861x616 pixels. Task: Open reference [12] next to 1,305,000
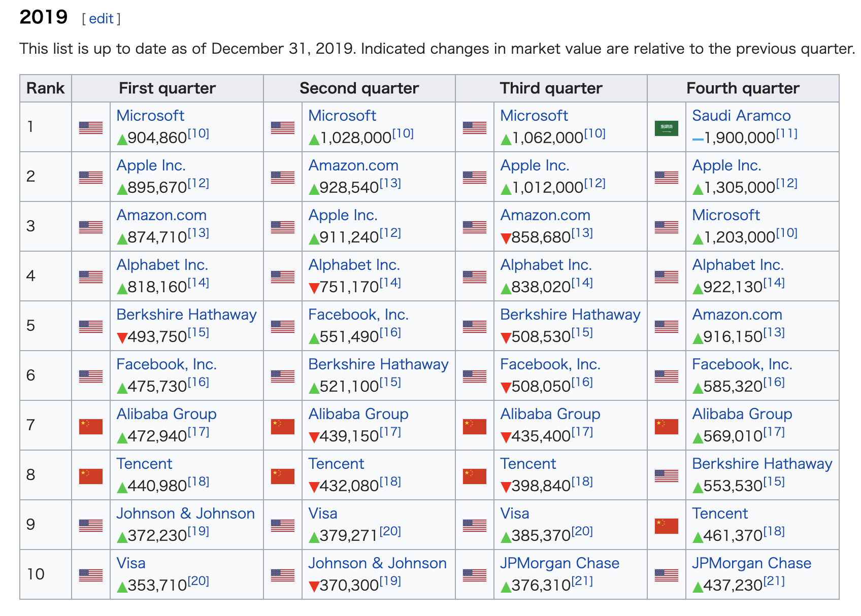787,183
